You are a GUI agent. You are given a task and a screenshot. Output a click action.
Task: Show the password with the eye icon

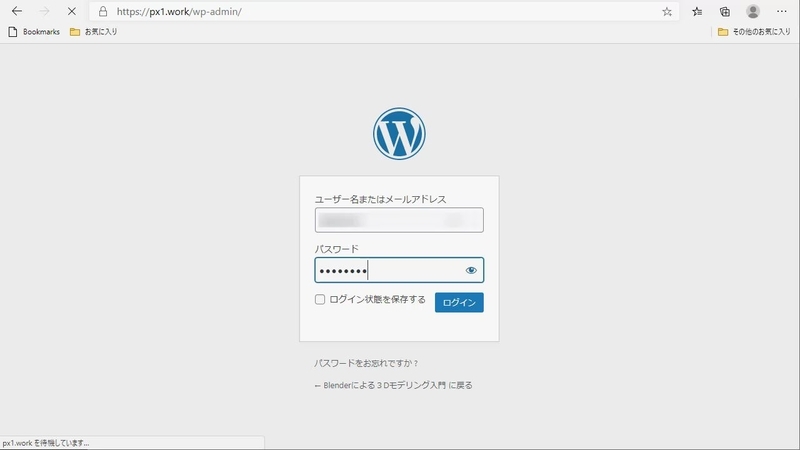pos(471,270)
